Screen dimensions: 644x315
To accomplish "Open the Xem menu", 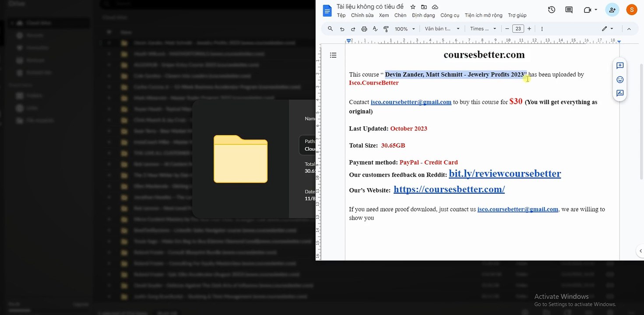I will click(x=384, y=15).
